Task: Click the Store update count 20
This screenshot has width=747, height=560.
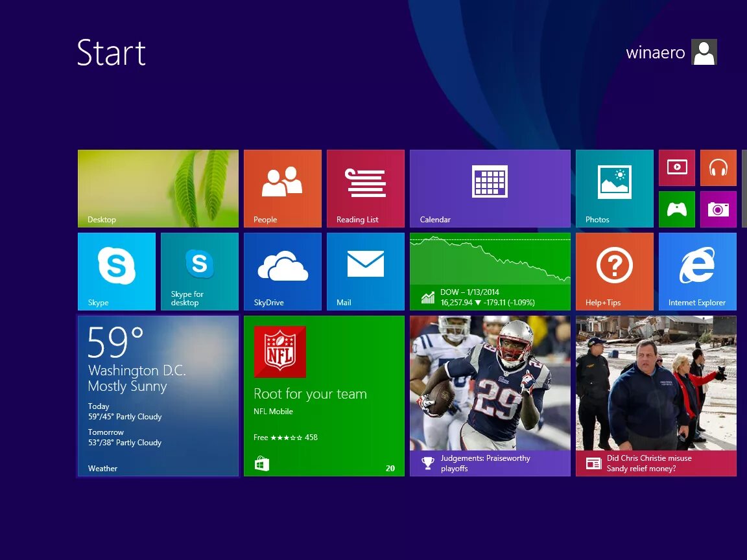Action: point(390,468)
